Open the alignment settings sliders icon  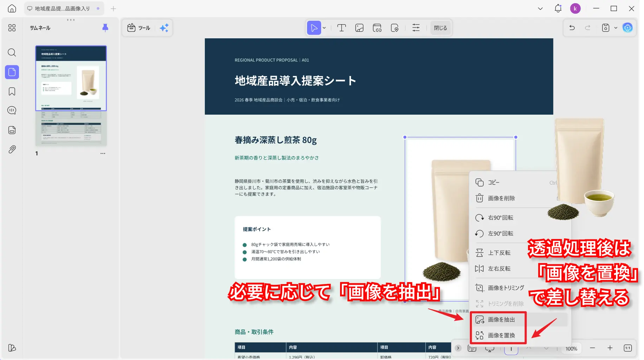pyautogui.click(x=416, y=28)
